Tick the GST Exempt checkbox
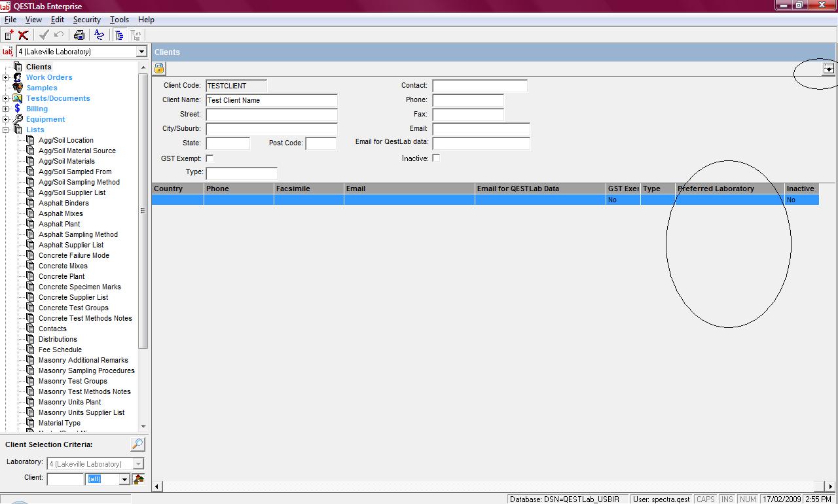Image resolution: width=838 pixels, height=504 pixels. 209,158
